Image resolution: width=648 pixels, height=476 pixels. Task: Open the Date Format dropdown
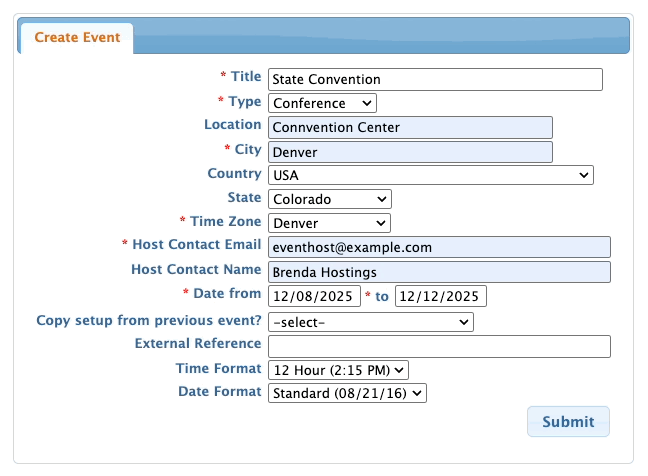point(347,394)
